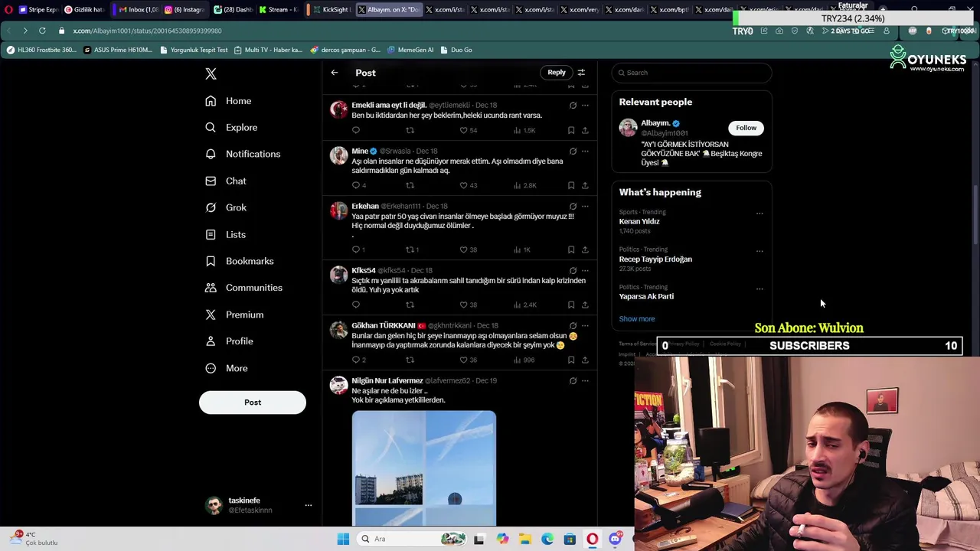Open the Kenan Yıldız trending topic
This screenshot has width=980, height=551.
coord(639,221)
